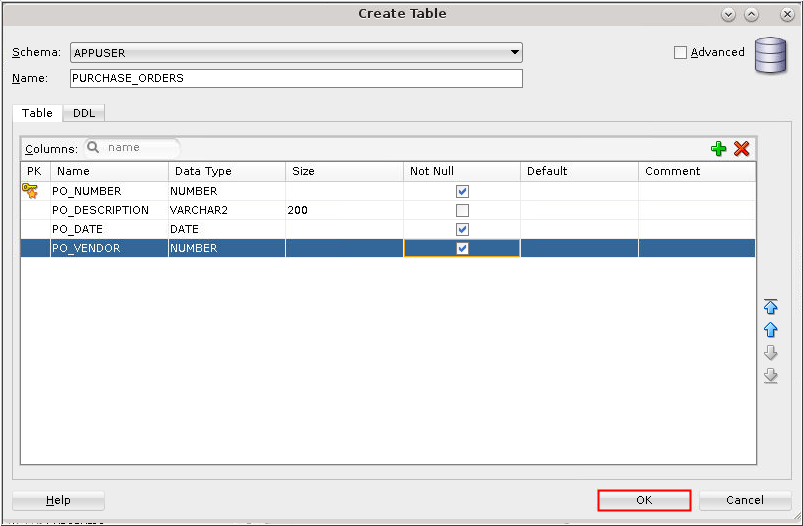Open Help for Create Table

(x=58, y=500)
